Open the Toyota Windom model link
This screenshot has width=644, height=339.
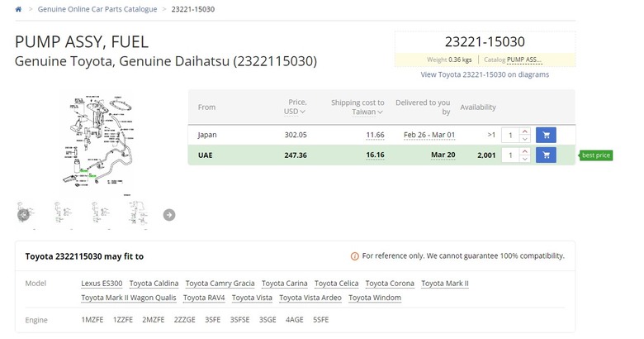point(375,298)
